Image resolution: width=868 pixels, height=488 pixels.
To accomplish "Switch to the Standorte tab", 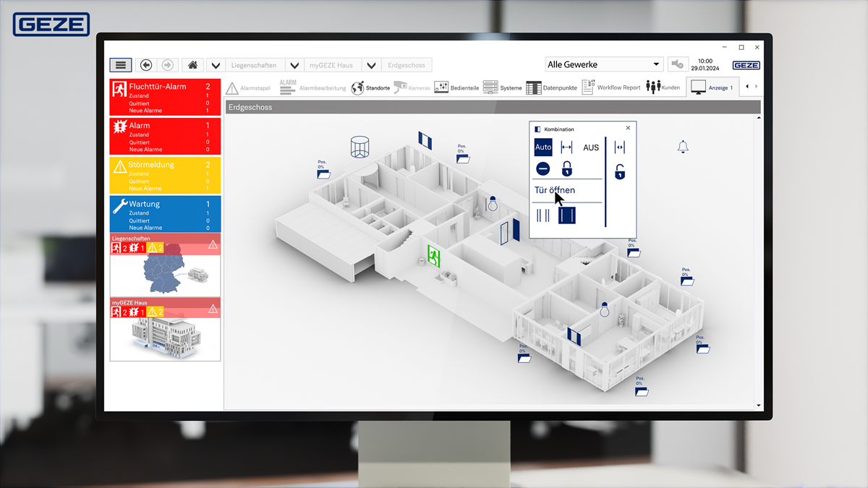I will [x=370, y=87].
